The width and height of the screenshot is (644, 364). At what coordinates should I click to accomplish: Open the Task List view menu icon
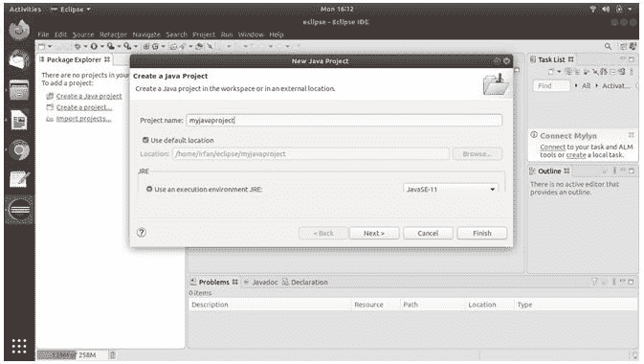[x=632, y=72]
